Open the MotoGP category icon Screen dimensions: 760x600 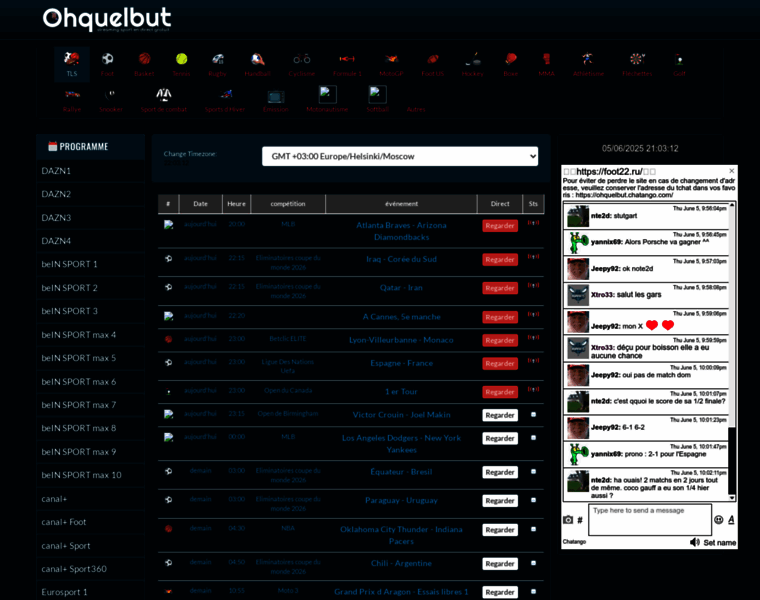tap(391, 59)
